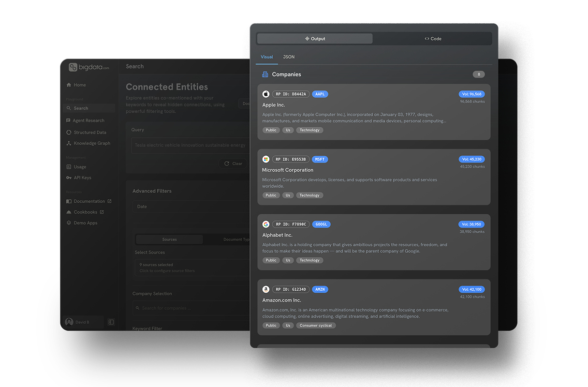
Task: Click the Google logo icon
Action: 266,224
